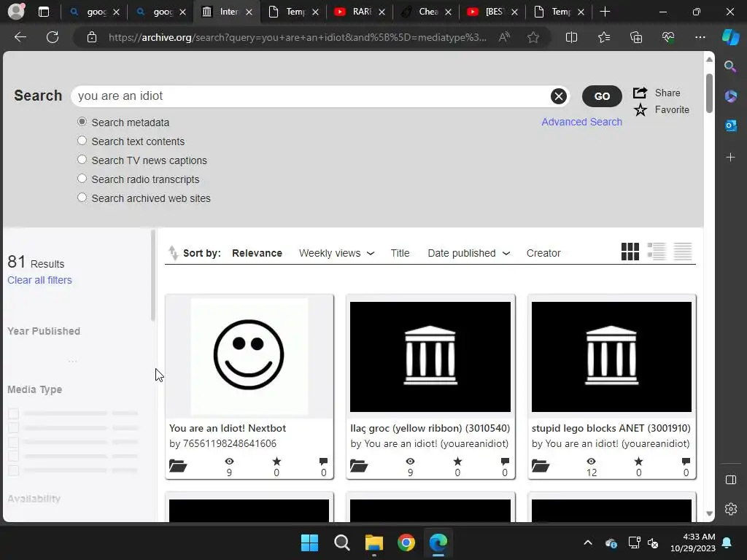Click the GO search button
Screen dimensions: 747x560
click(x=602, y=96)
